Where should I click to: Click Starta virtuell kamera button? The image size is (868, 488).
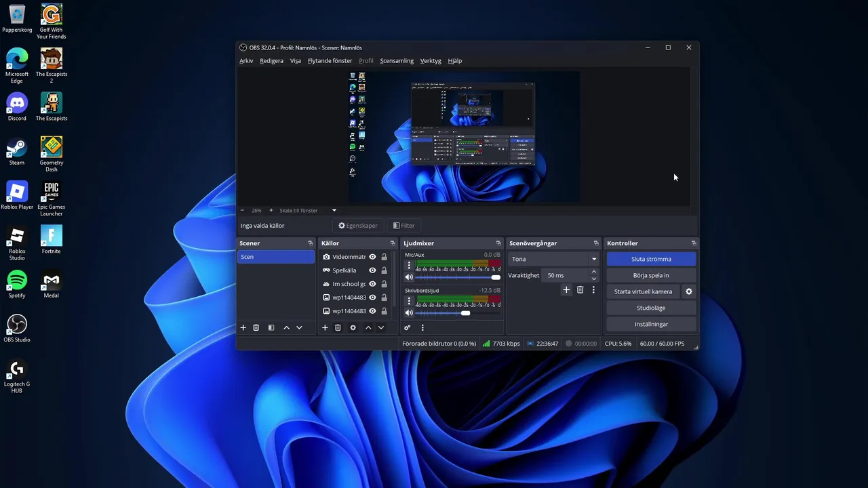tap(643, 291)
